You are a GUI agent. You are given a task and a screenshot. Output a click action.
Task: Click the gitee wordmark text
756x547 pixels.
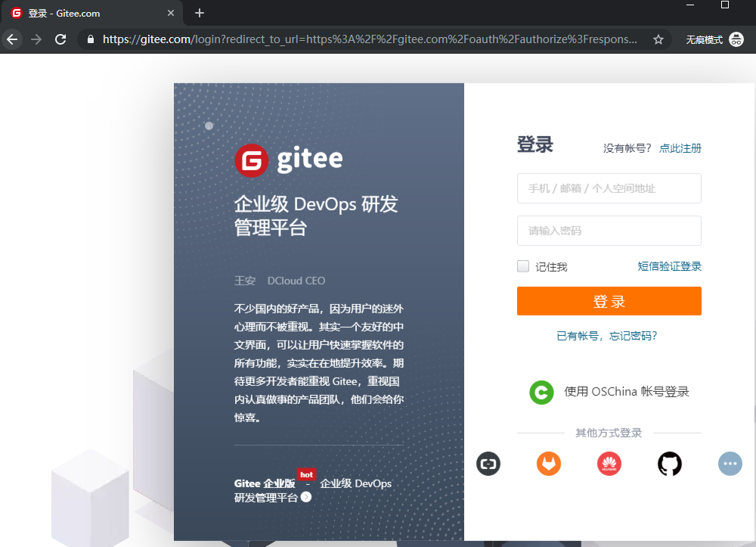pos(310,160)
